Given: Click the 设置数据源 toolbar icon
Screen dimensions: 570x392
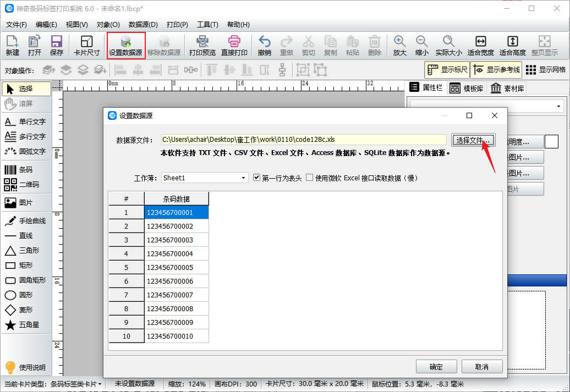Looking at the screenshot, I should tap(126, 46).
